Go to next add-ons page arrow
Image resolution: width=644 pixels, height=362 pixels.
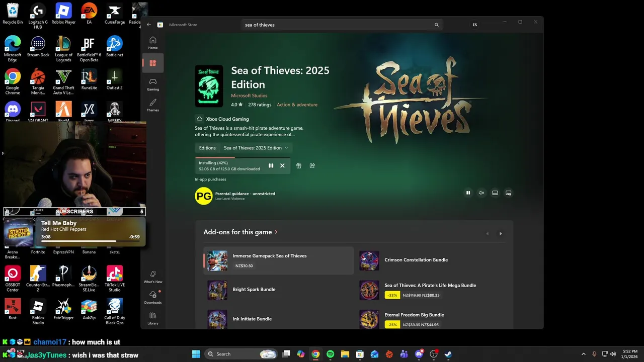point(501,233)
